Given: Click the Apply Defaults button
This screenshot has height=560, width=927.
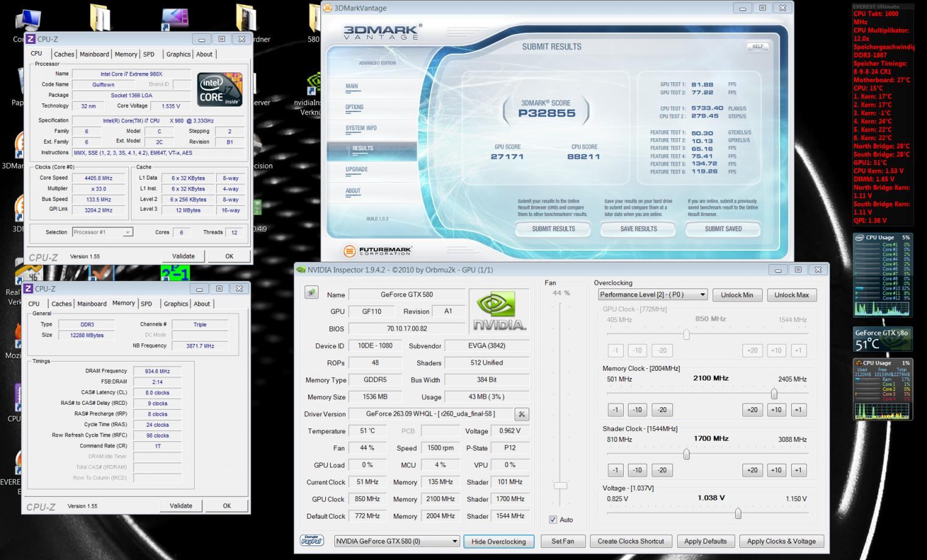Looking at the screenshot, I should tap(705, 541).
